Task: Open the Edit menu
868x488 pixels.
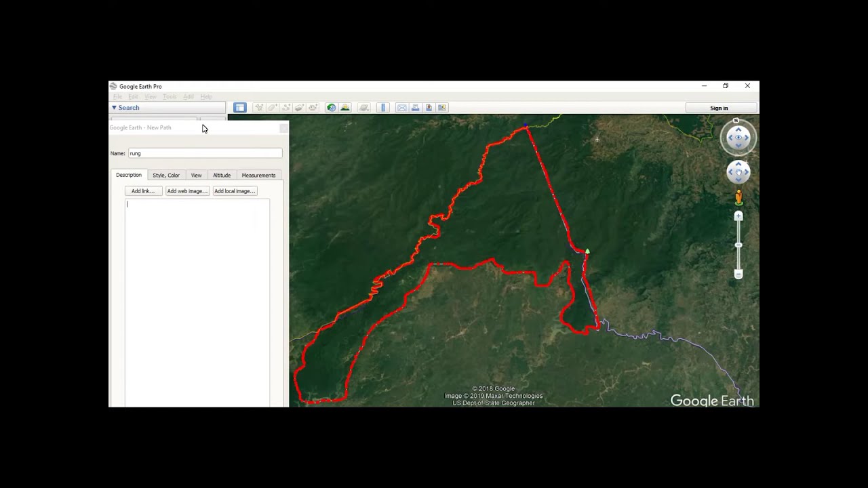Action: [x=133, y=97]
